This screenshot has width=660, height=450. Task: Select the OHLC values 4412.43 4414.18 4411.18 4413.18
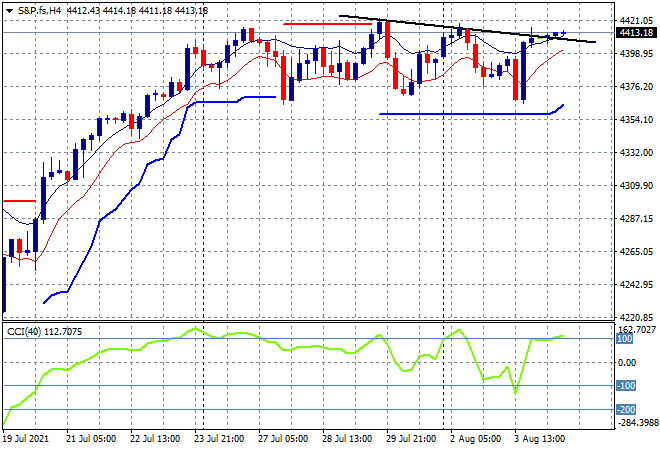pos(137,11)
